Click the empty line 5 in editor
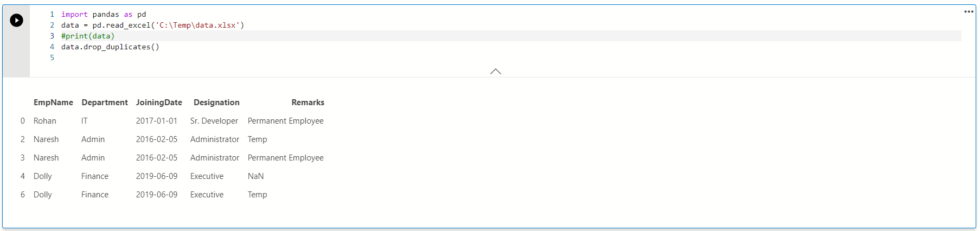Viewport: 980px width, 231px height. tap(217, 58)
